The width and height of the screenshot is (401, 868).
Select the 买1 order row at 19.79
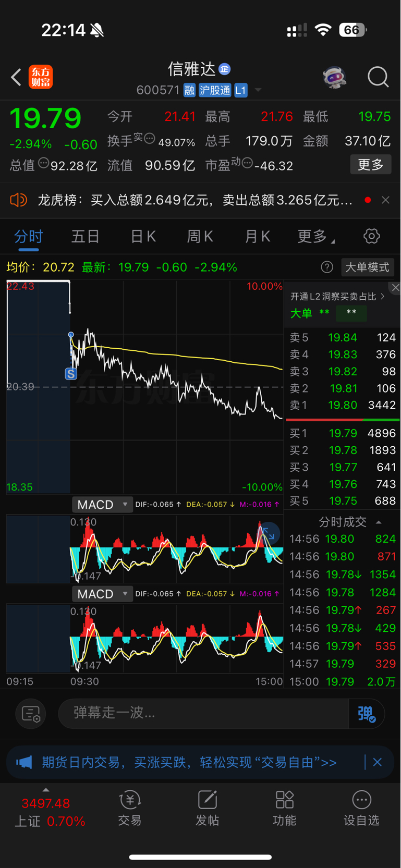343,433
